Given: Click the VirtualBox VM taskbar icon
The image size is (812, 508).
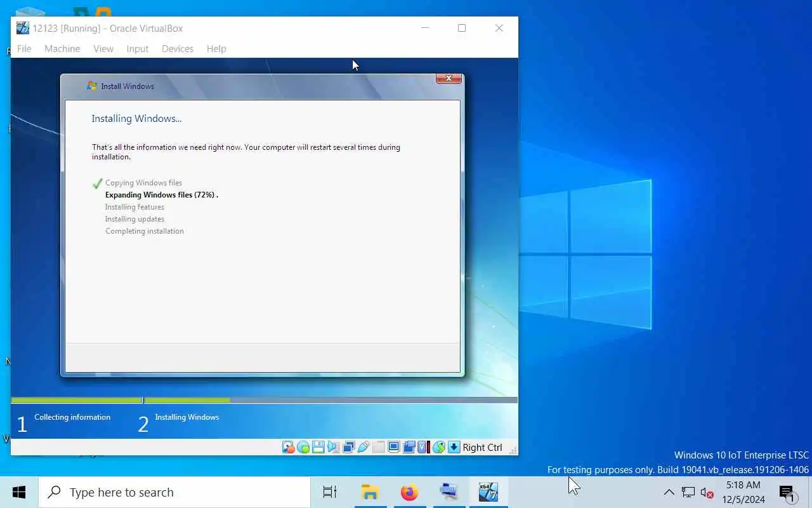Looking at the screenshot, I should click(x=488, y=492).
